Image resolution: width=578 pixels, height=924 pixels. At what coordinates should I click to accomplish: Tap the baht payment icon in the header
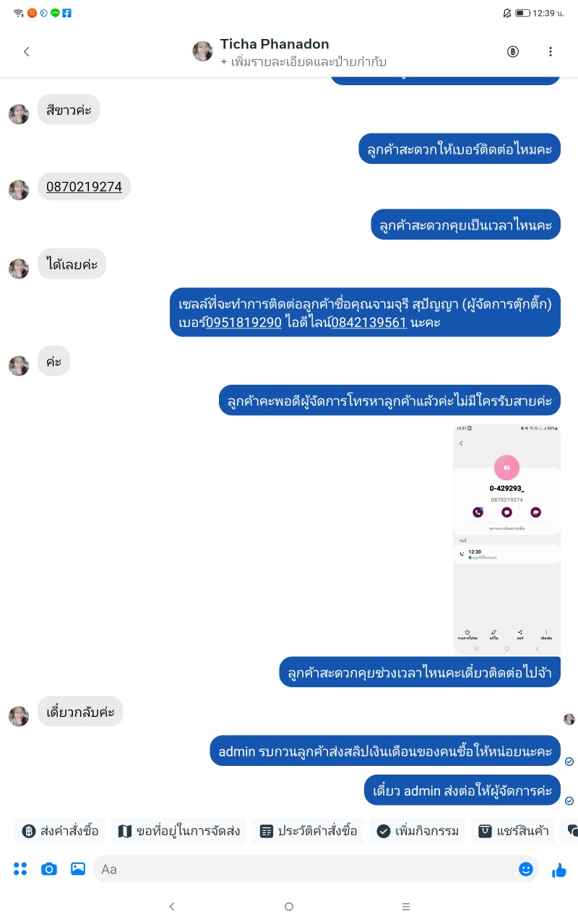tap(513, 51)
